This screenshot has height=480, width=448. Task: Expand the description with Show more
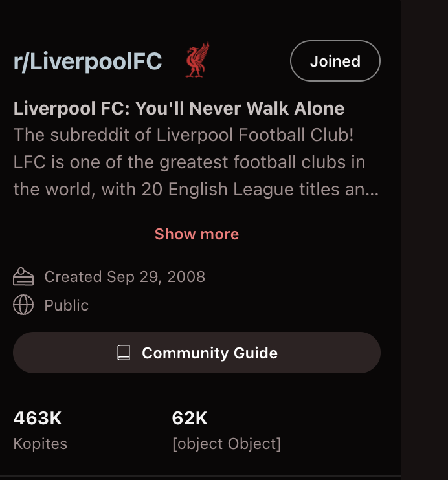coord(197,234)
